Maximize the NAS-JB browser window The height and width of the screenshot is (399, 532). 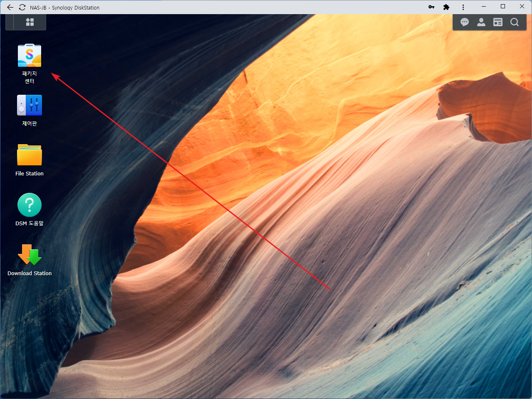[503, 7]
